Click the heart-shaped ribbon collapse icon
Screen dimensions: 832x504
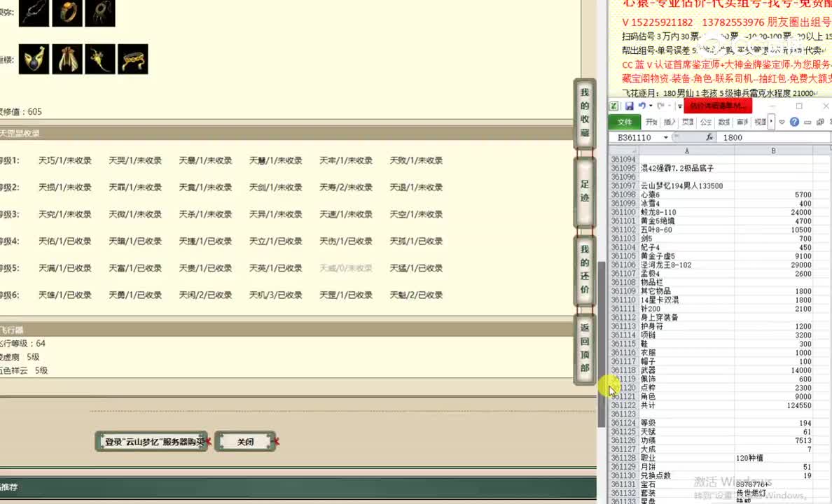(782, 122)
